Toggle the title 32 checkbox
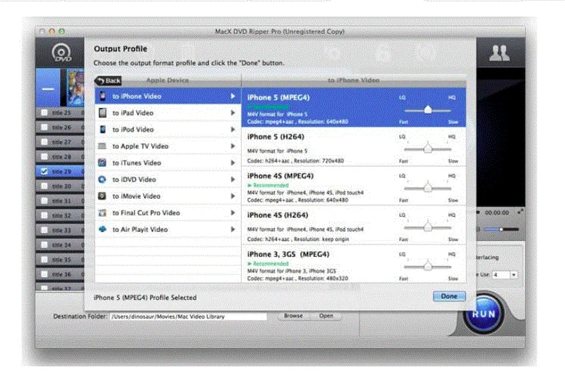The image size is (565, 392). pos(44,215)
